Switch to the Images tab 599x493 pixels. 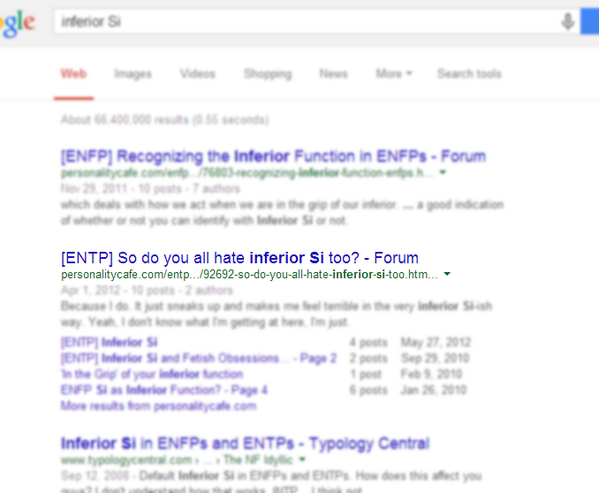coord(133,74)
